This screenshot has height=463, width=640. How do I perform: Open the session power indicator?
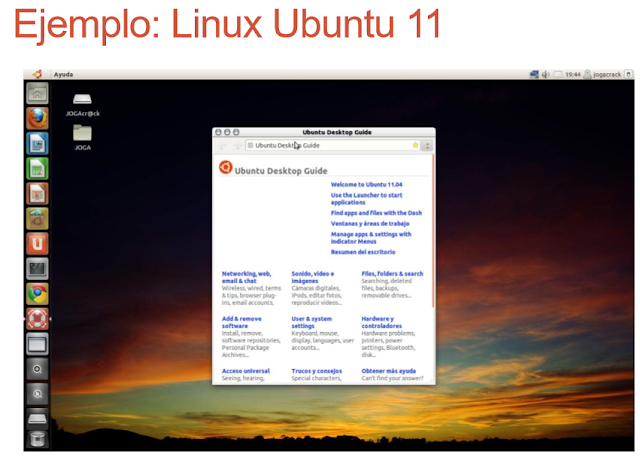tap(629, 74)
